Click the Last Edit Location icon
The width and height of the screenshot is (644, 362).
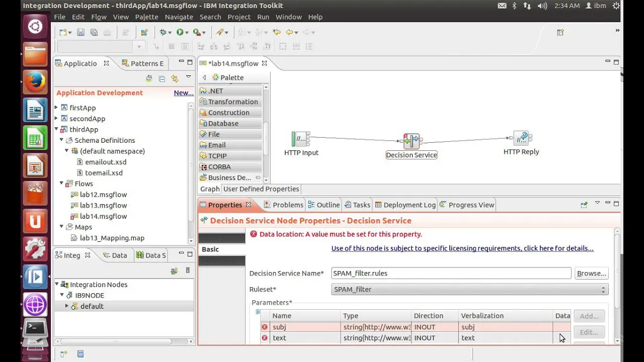click(x=276, y=32)
